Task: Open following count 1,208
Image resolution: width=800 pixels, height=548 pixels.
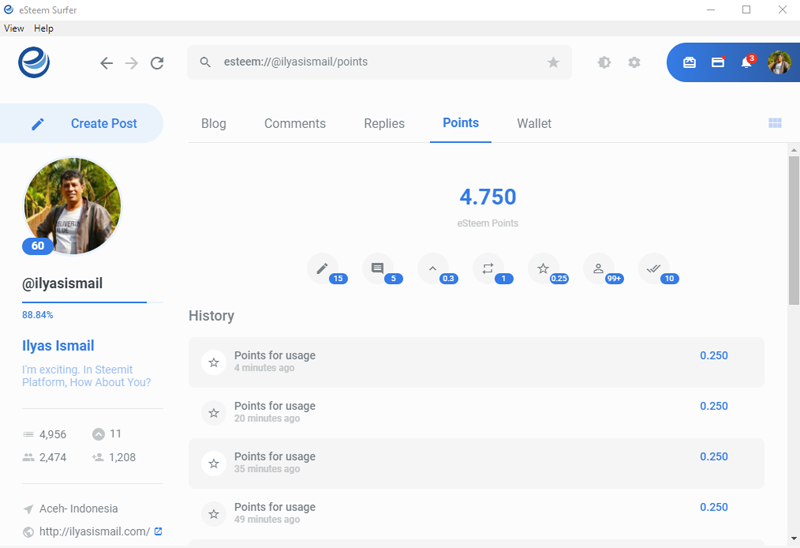Action: (x=122, y=457)
